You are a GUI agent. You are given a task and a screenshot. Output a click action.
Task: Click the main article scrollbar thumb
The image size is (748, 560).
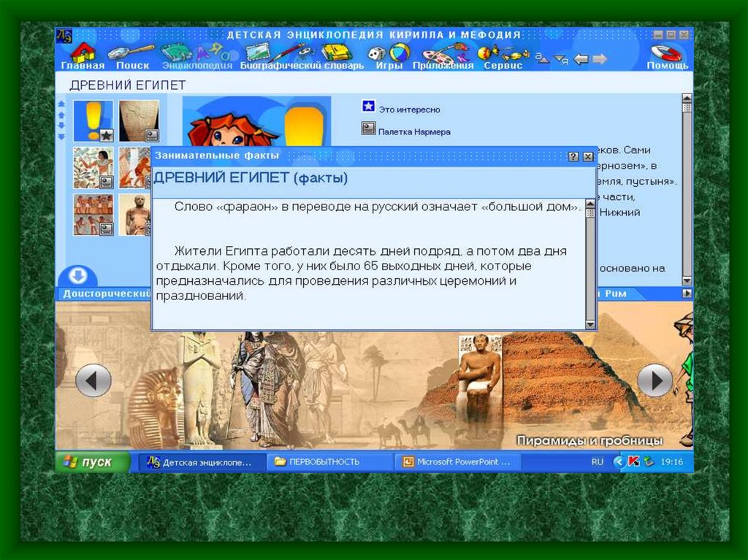(687, 107)
